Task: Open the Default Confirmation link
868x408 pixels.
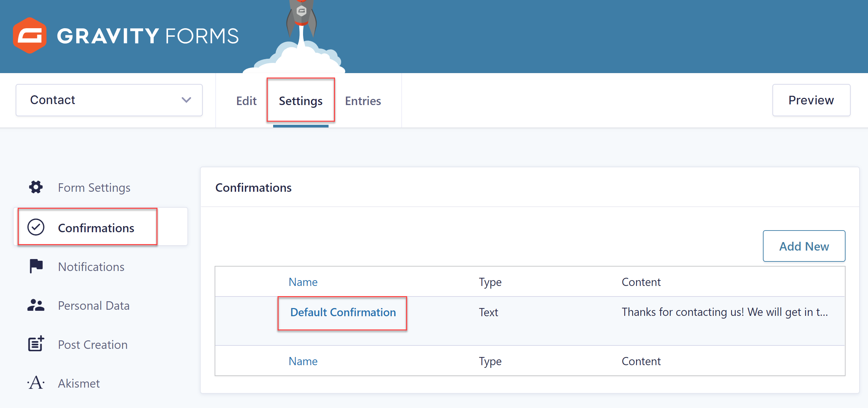Action: [x=343, y=312]
